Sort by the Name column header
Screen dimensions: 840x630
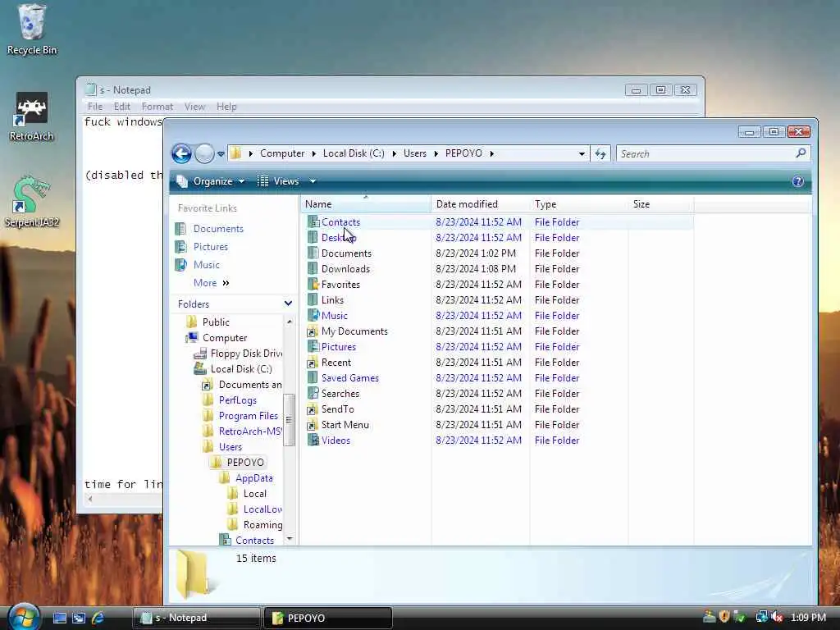pyautogui.click(x=365, y=204)
